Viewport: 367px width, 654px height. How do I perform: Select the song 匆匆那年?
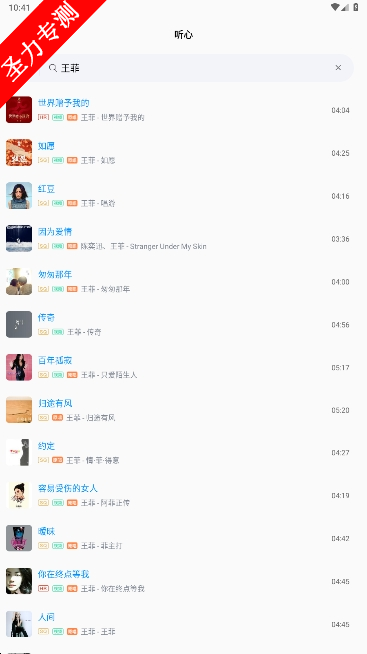[184, 282]
